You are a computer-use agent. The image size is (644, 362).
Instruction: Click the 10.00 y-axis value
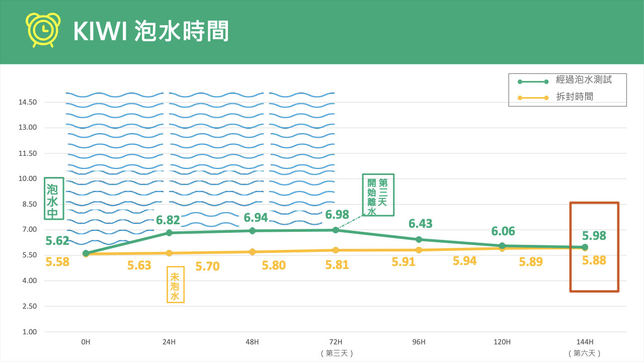pos(28,178)
